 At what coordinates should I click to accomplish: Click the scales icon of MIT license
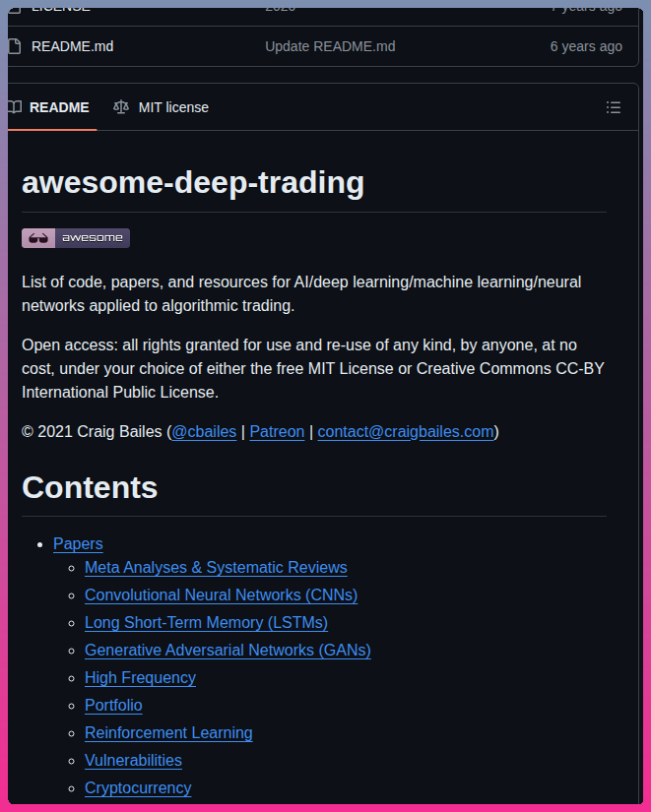tap(121, 107)
